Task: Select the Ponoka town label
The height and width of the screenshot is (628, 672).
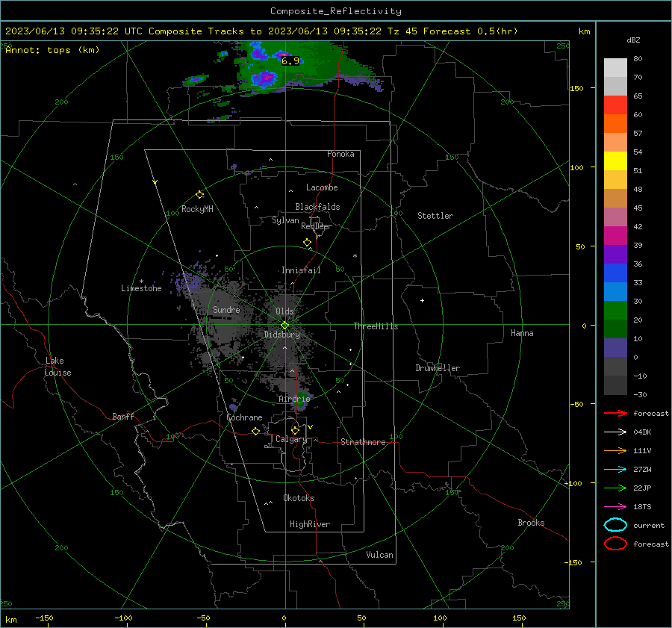Action: click(x=340, y=154)
